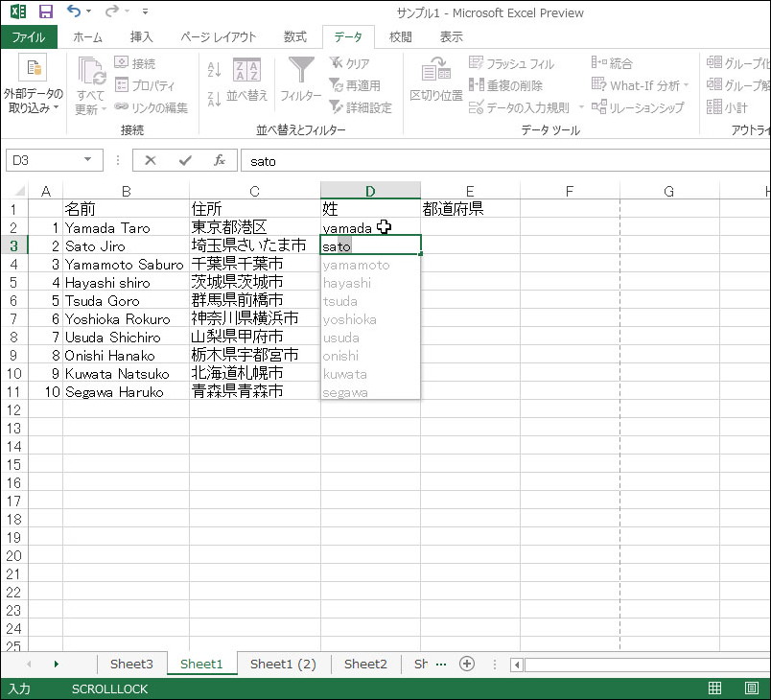The width and height of the screenshot is (771, 700).
Task: Select column B header
Action: click(127, 191)
